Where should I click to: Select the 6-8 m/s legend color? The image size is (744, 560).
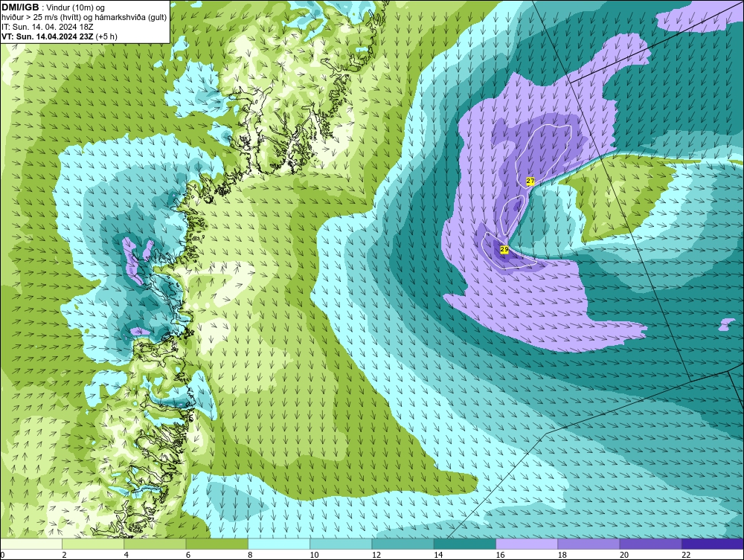[217, 544]
